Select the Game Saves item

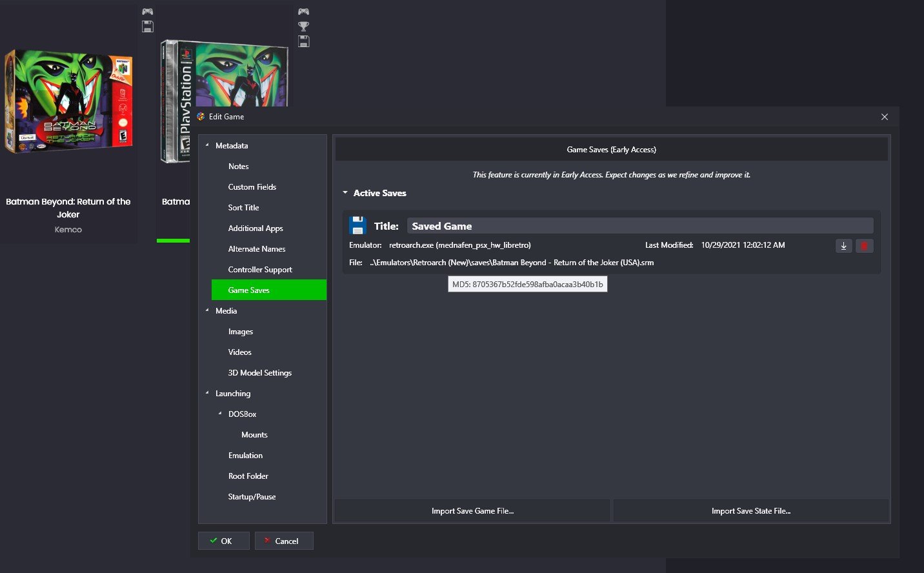[269, 290]
